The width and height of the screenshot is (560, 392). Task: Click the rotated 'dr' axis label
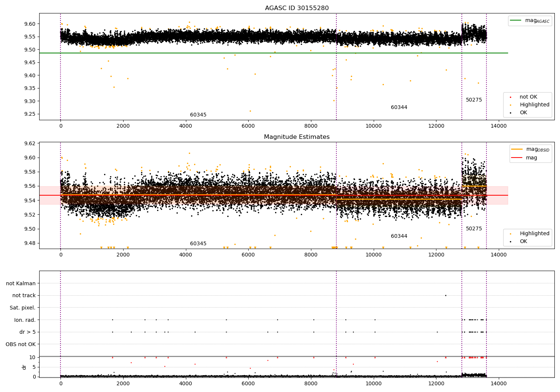tap(24, 367)
